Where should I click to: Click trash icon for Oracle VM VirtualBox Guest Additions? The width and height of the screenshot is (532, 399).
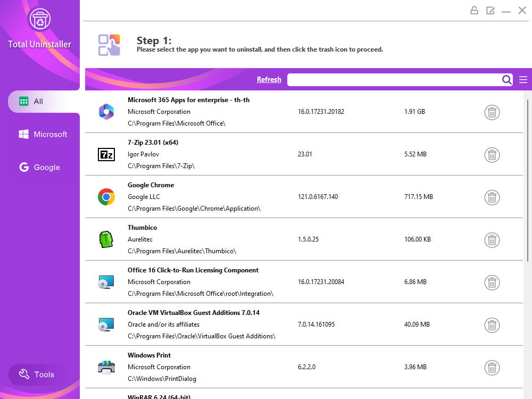[x=492, y=325]
